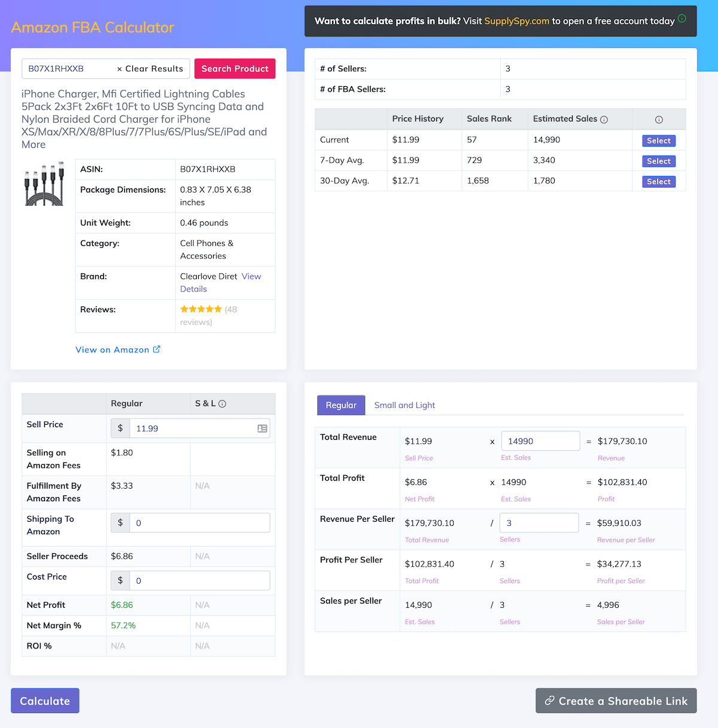Click the Est. Sales input showing 14990

540,441
